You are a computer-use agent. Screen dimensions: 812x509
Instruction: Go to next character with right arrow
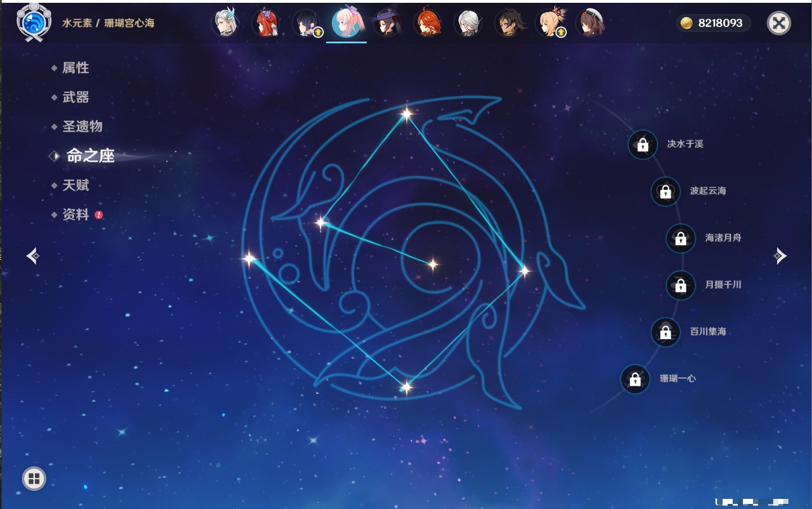780,256
